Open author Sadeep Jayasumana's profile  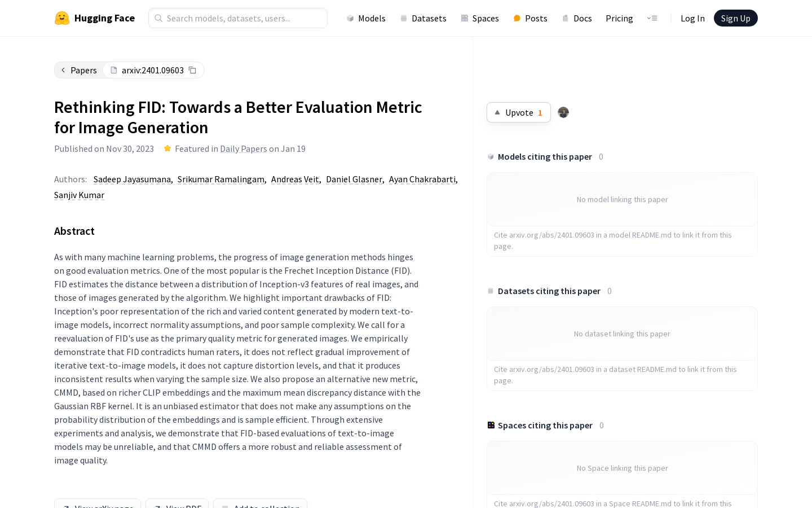pyautogui.click(x=132, y=179)
